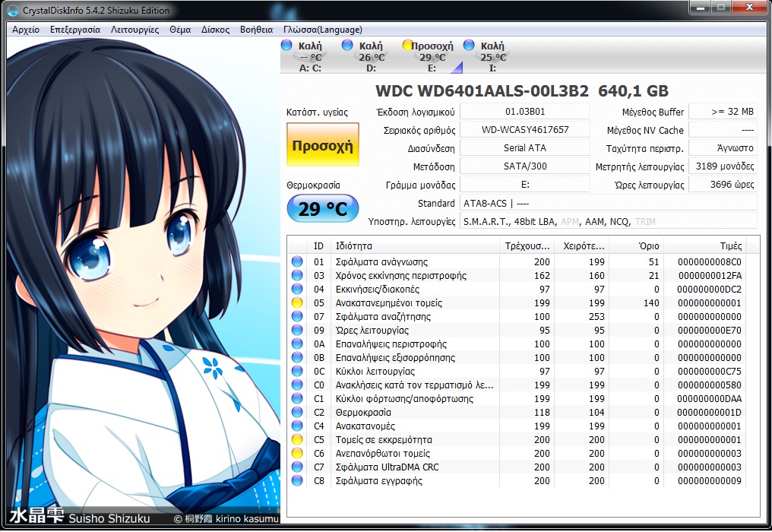Click status icon for 0B Επαναλήψεις εξισορρόπησης
The image size is (772, 532).
(297, 357)
